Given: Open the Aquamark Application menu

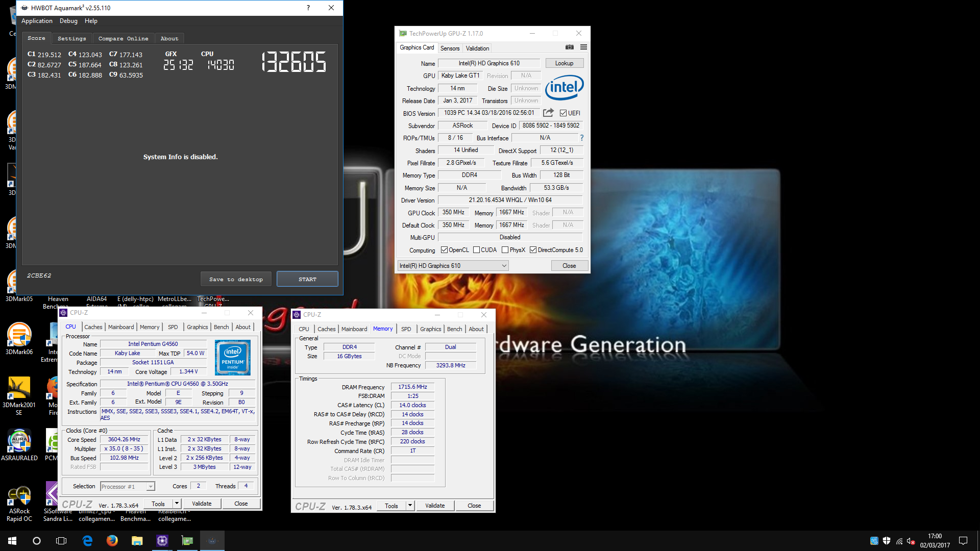Looking at the screenshot, I should (x=37, y=21).
